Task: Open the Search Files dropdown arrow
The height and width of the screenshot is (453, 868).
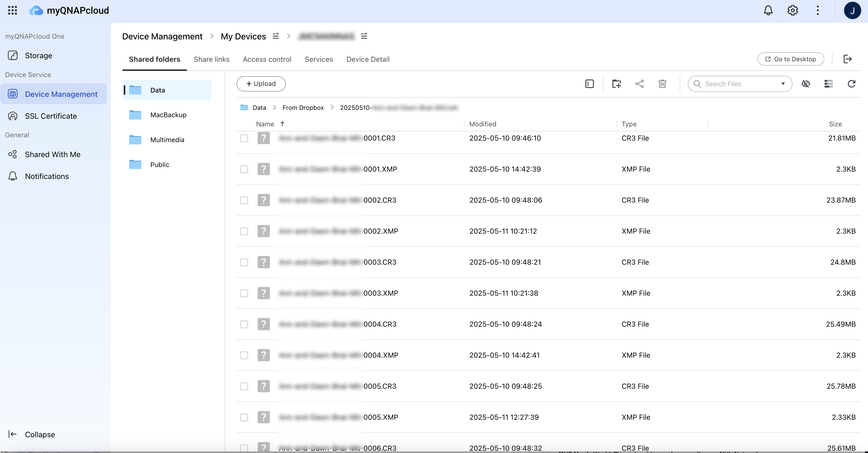Action: (783, 84)
